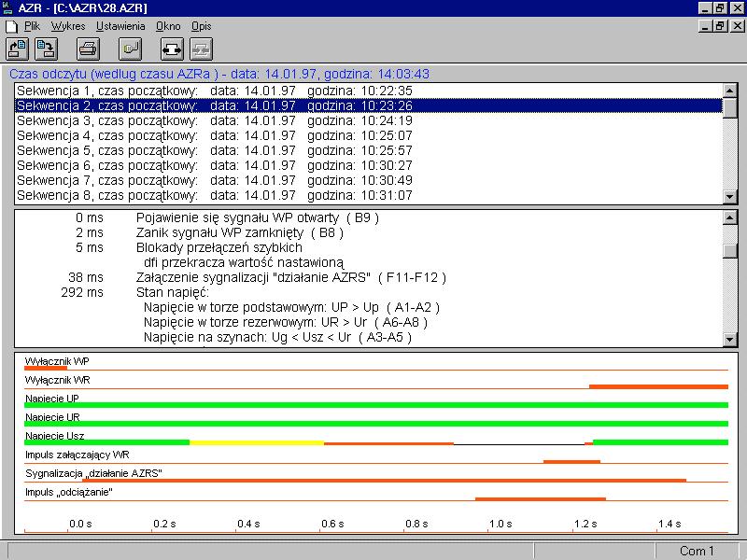
Task: Open the Plik menu
Action: [32, 26]
